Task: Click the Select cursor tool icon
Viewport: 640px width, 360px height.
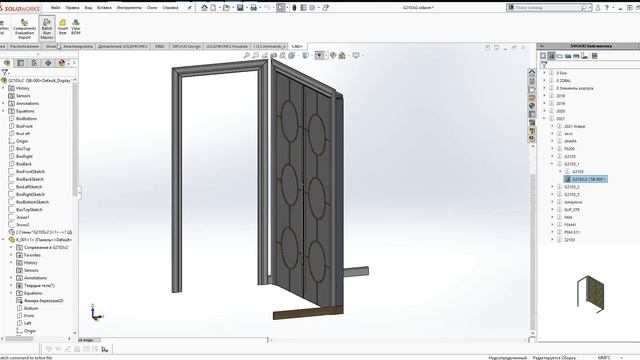Action: tap(280, 7)
